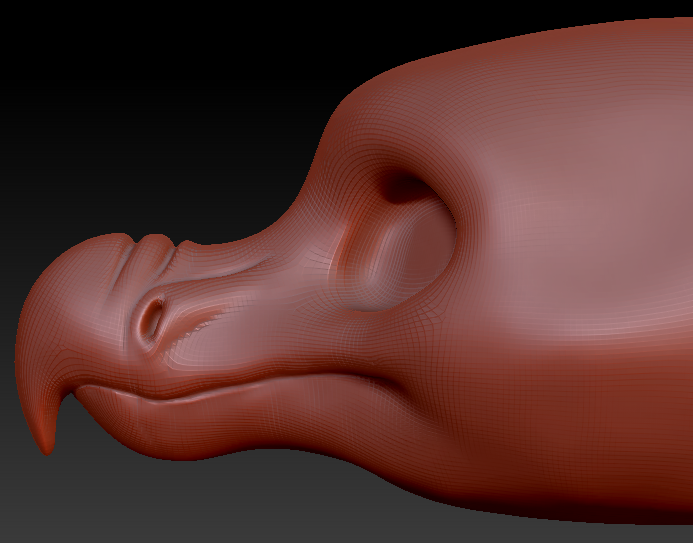Click the eye socket cavity of the model

[395, 241]
